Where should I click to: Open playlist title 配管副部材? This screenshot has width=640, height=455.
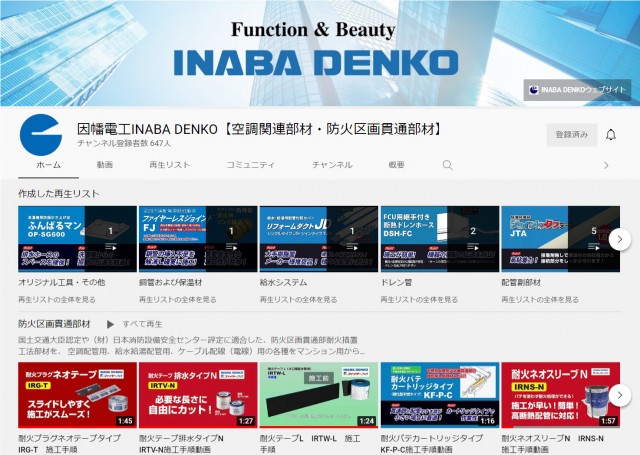pos(521,282)
